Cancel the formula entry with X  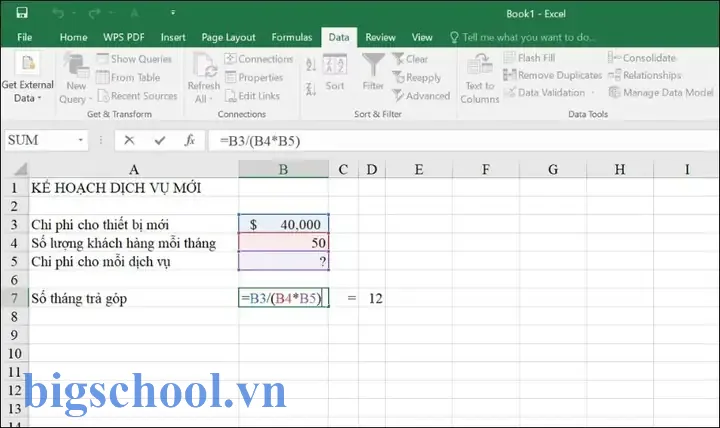[x=129, y=140]
